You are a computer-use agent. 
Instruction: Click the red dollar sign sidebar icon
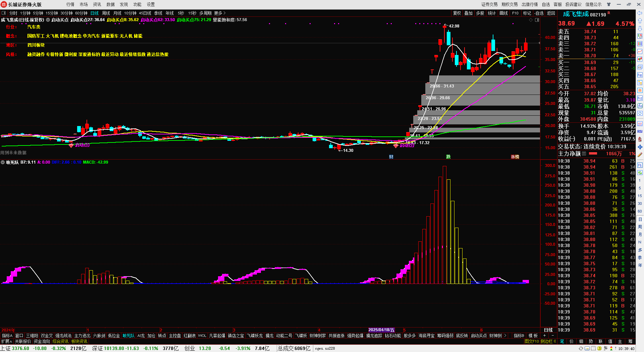640,139
